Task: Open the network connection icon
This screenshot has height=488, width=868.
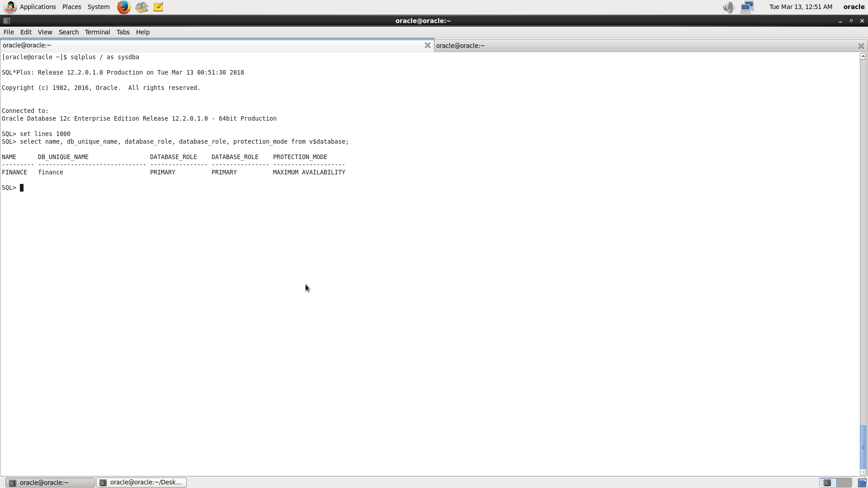Action: point(747,7)
